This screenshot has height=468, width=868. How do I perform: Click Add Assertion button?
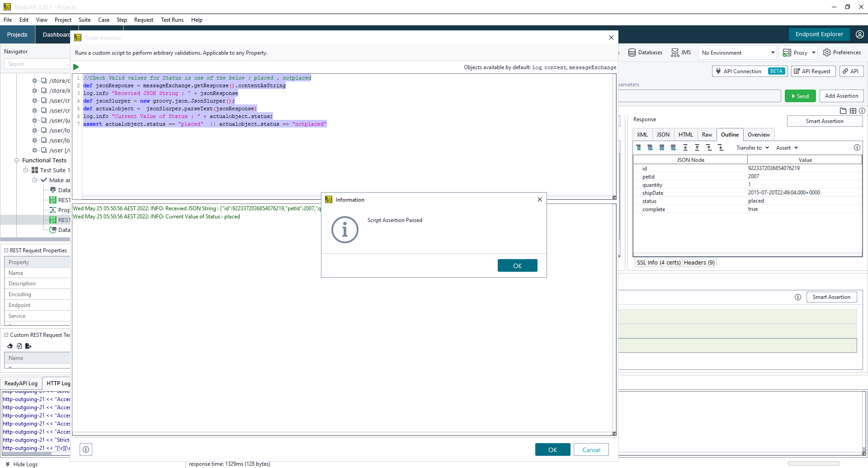pos(841,96)
